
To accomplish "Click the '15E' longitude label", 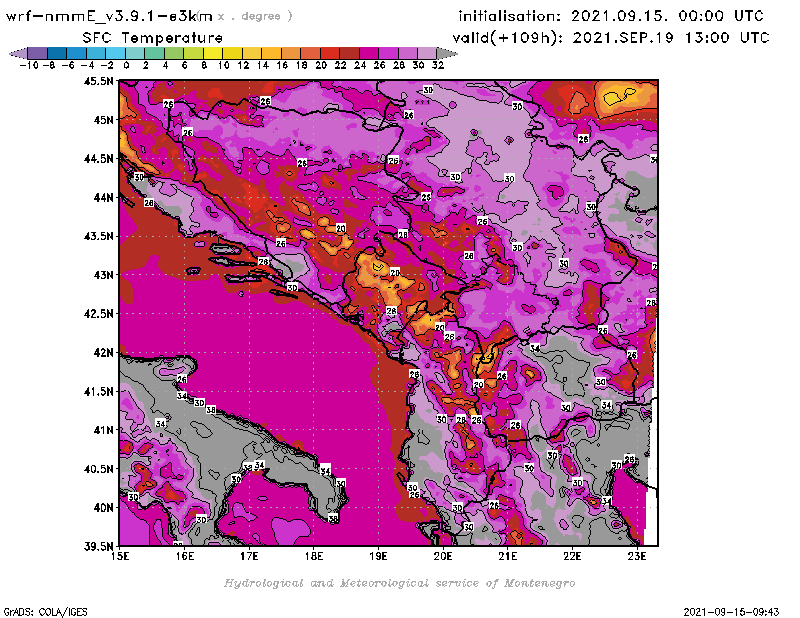I will [120, 556].
